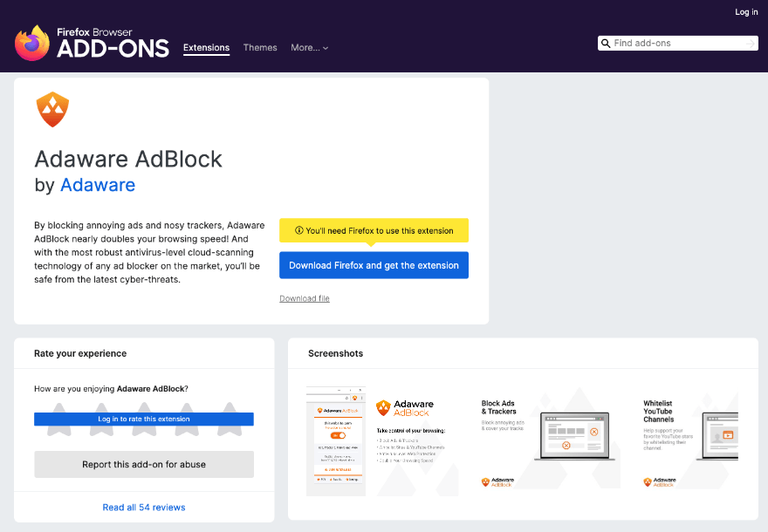This screenshot has height=532, width=768.
Task: Click the magnifier icon in search box
Action: point(606,44)
